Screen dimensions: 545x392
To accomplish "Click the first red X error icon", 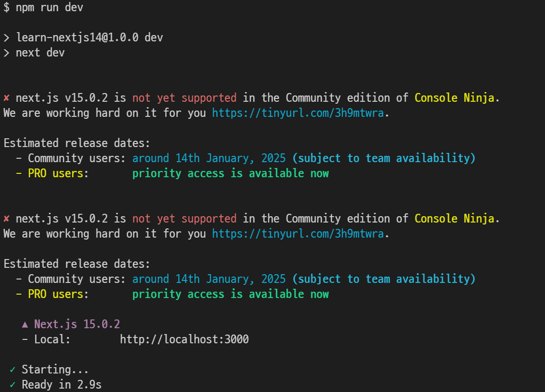I will 7,98.
